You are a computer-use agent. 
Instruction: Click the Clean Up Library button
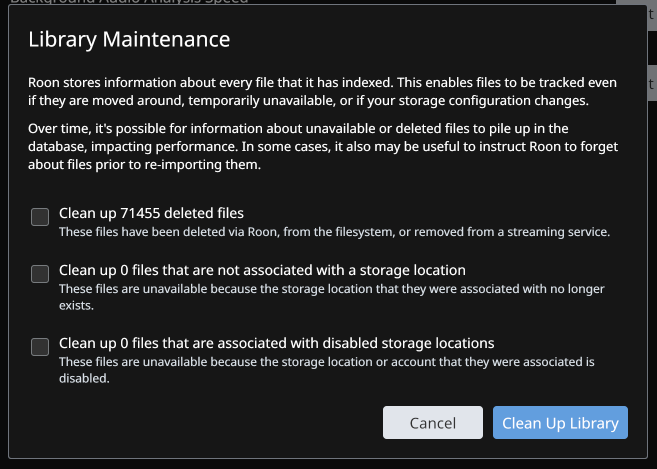pos(560,422)
